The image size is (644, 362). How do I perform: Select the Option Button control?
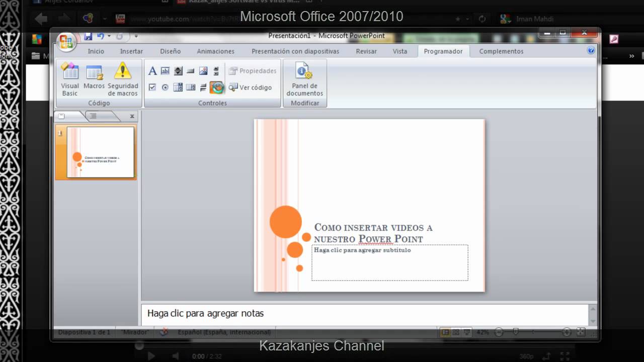click(165, 87)
